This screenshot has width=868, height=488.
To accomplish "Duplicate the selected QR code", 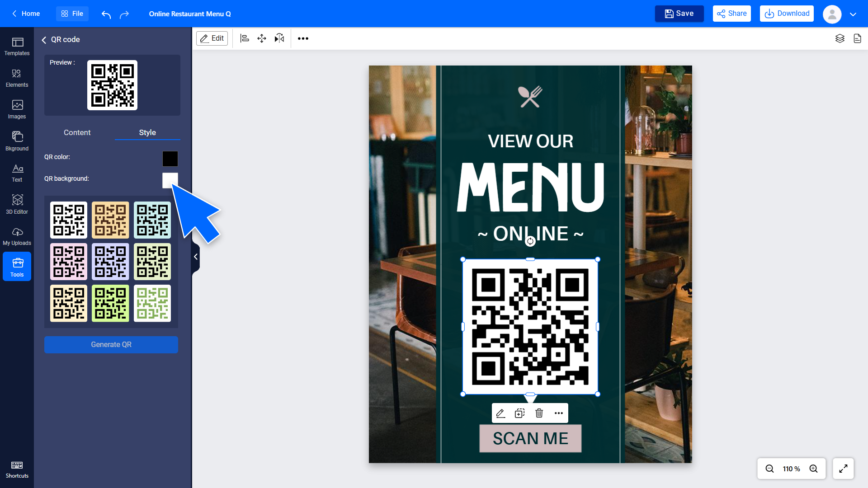I will click(x=519, y=413).
